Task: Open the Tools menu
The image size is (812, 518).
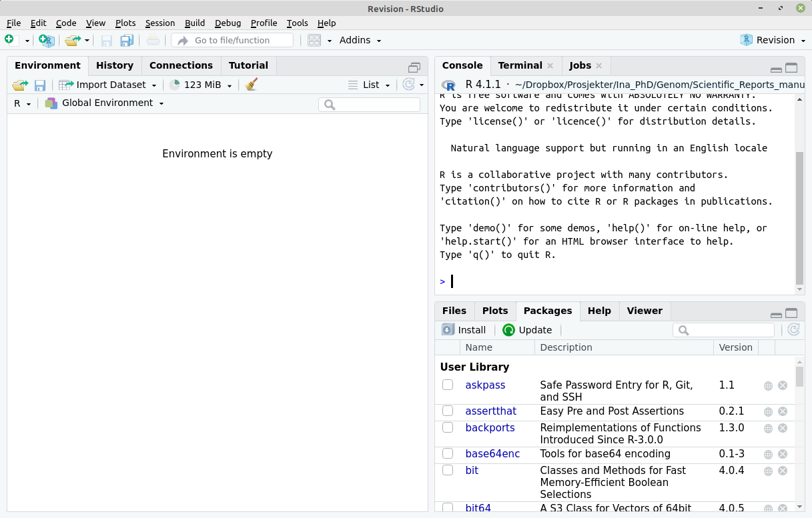Action: pos(298,23)
